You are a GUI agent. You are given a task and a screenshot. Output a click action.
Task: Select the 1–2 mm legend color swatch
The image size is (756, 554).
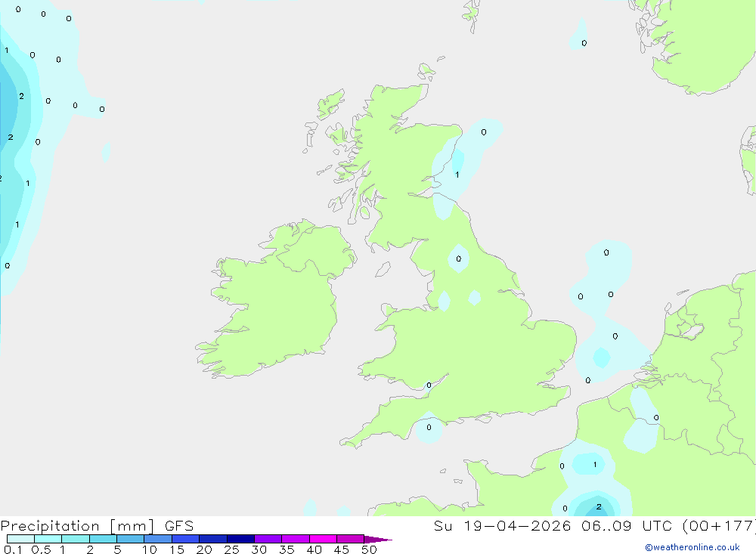point(75,539)
